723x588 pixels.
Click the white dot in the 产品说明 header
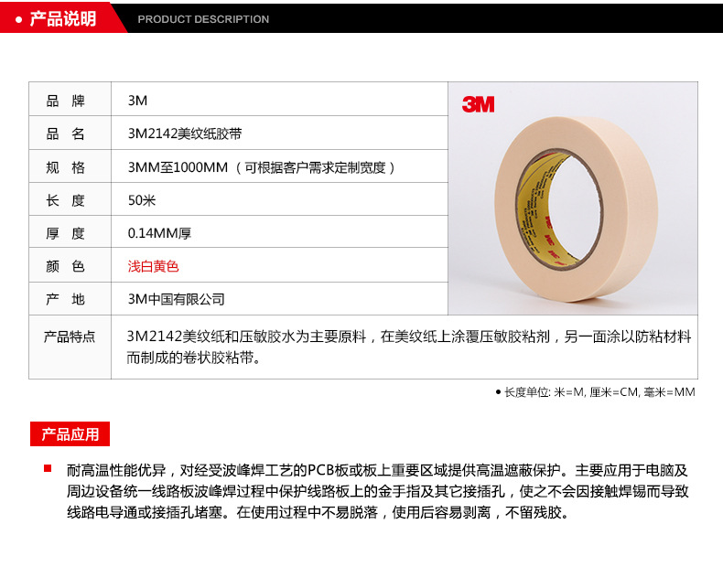coord(19,18)
